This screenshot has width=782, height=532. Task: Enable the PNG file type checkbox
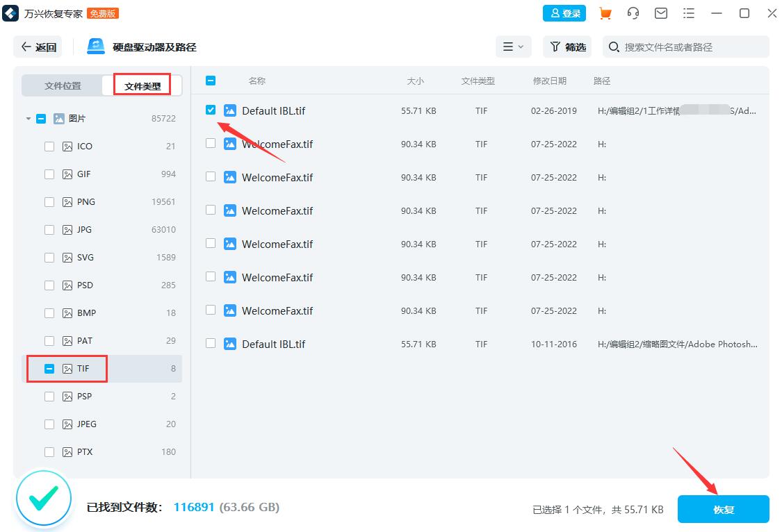point(49,201)
